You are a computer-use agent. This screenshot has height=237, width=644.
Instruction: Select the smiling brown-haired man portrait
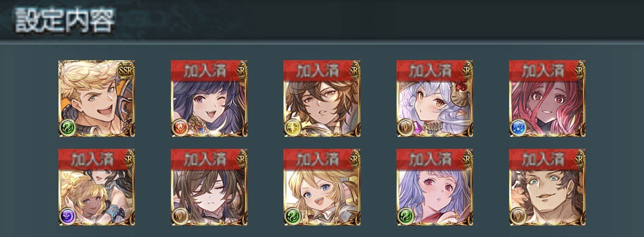tap(547, 187)
